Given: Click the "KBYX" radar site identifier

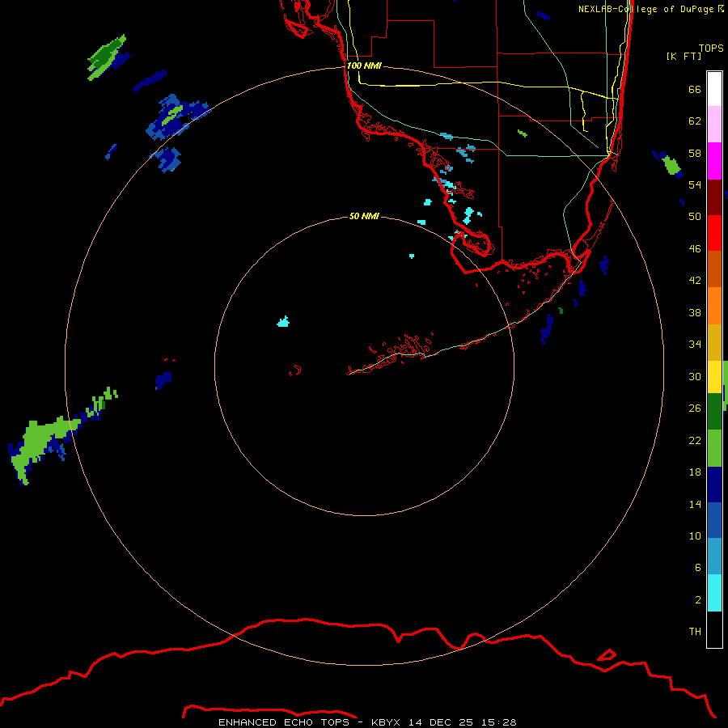Looking at the screenshot, I should click(385, 722).
